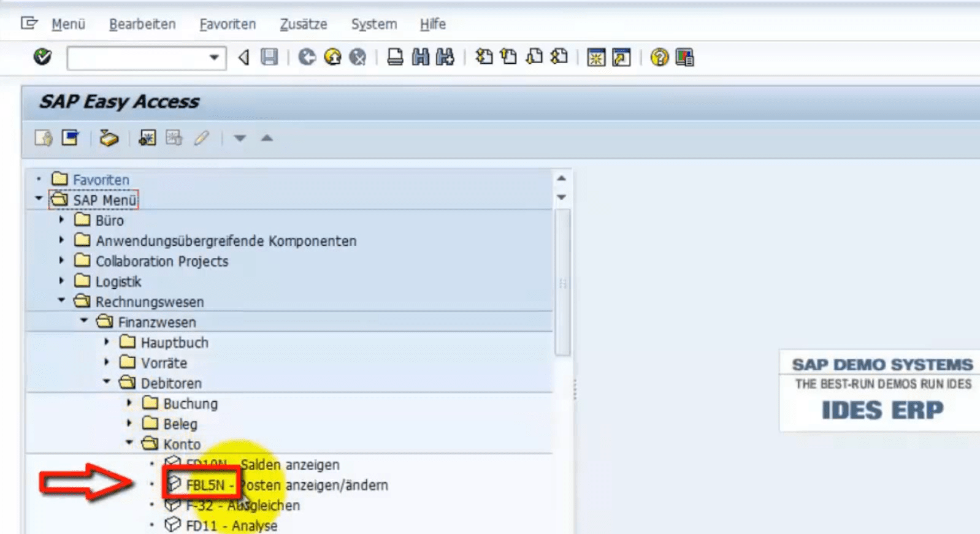
Task: Open the command field dropdown arrow
Action: [213, 58]
